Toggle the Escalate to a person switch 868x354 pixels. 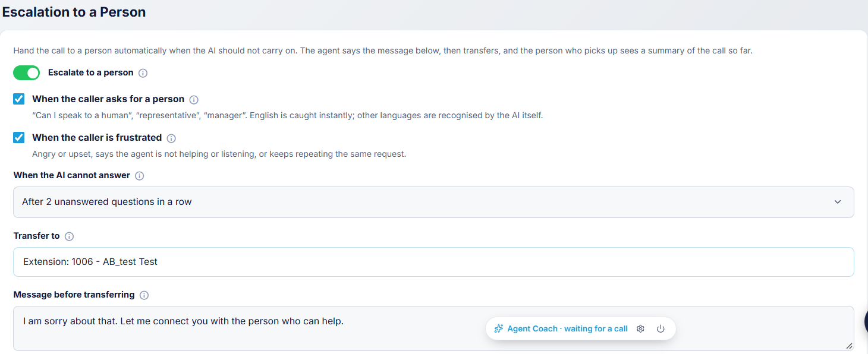click(x=26, y=72)
